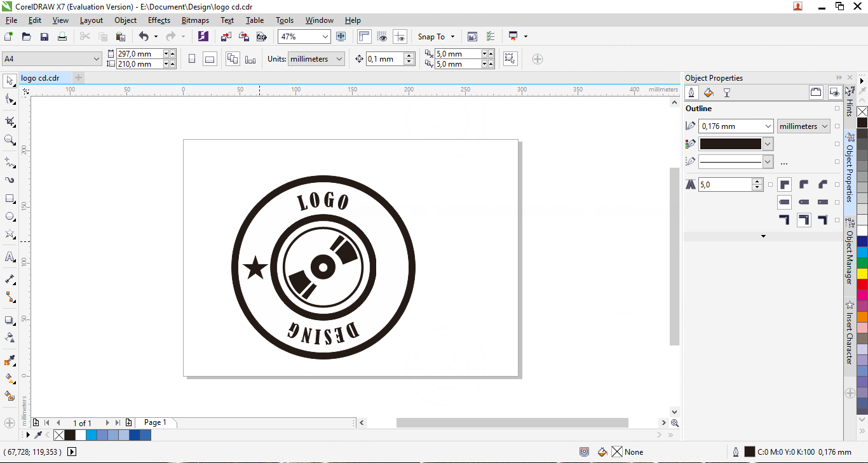Go to the next page arrow
The width and height of the screenshot is (868, 463).
click(x=107, y=423)
